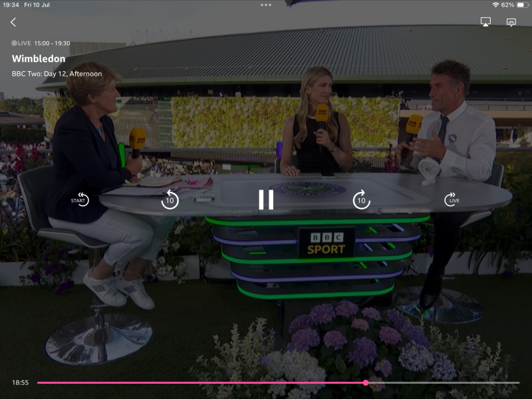Jump to LIVE playback
The height and width of the screenshot is (399, 532).
452,199
